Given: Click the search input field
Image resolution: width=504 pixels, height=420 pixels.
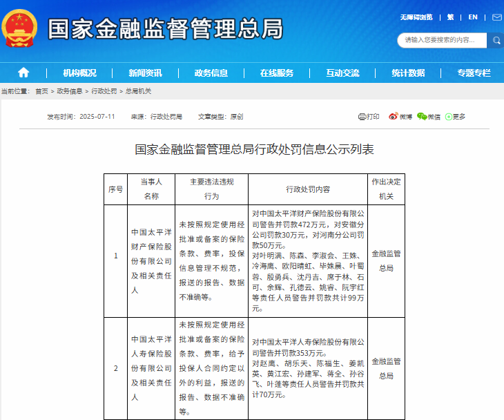Looking at the screenshot, I should coord(443,41).
